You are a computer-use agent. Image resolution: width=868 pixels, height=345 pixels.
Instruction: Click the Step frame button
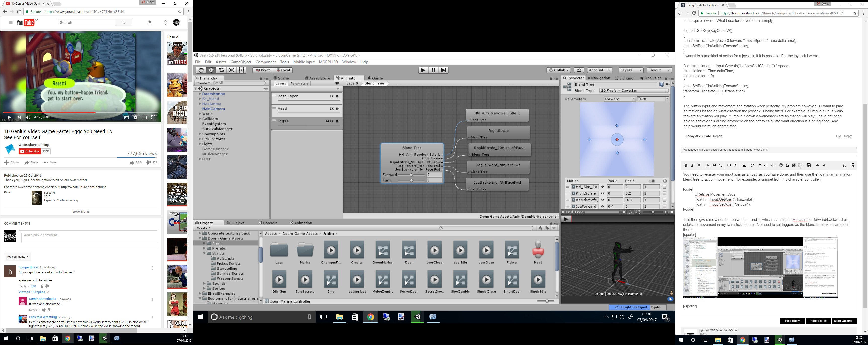(x=444, y=70)
